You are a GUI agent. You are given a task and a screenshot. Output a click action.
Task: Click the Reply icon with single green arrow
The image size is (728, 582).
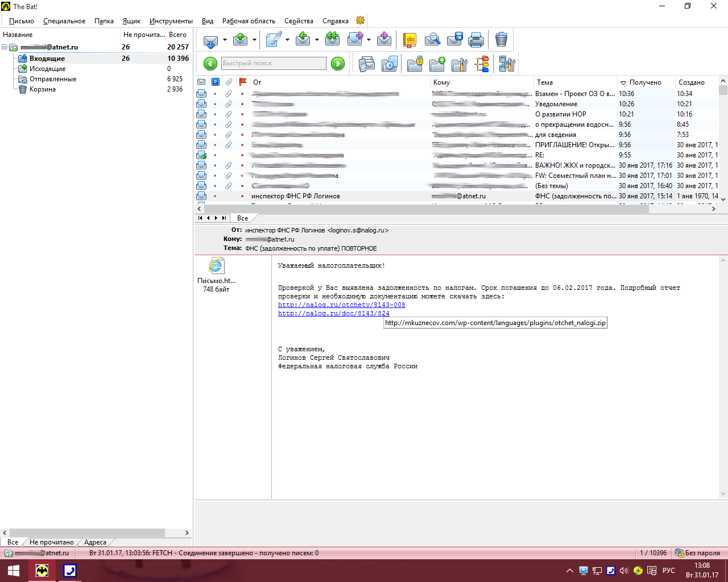tap(303, 40)
